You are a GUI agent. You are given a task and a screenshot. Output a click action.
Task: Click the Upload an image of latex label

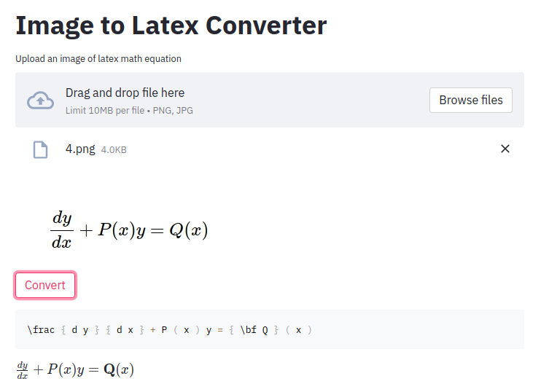[x=98, y=58]
